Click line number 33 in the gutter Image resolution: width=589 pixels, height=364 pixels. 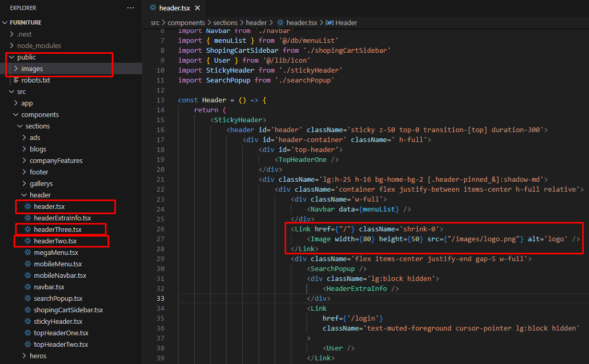tap(160, 299)
